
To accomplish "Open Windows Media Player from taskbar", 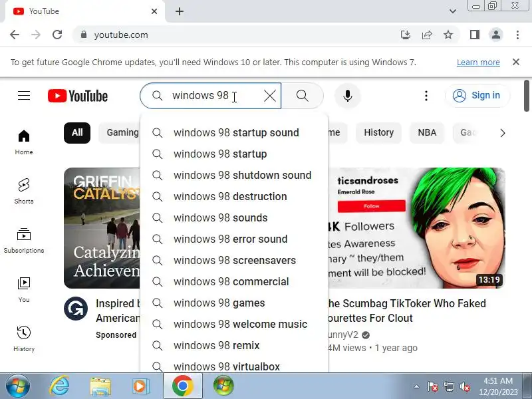I will [x=140, y=386].
